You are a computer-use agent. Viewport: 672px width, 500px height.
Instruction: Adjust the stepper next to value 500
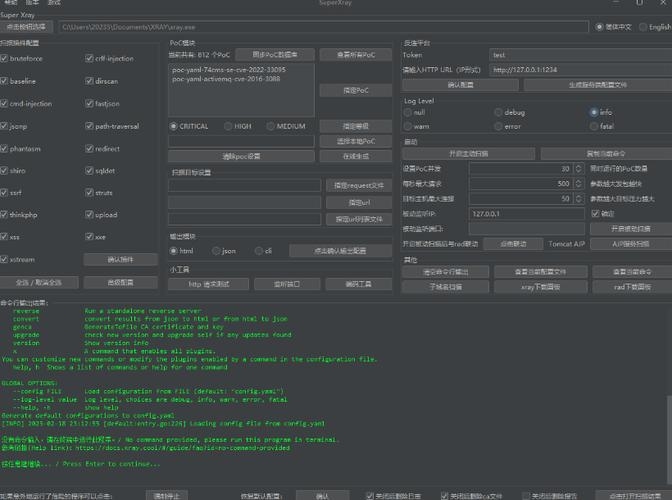577,184
